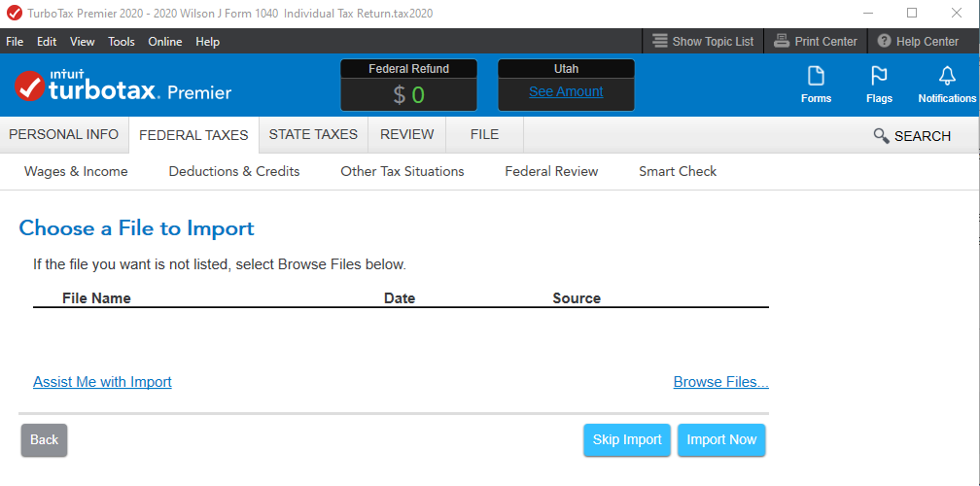Click the Utah See Amount link

(566, 91)
